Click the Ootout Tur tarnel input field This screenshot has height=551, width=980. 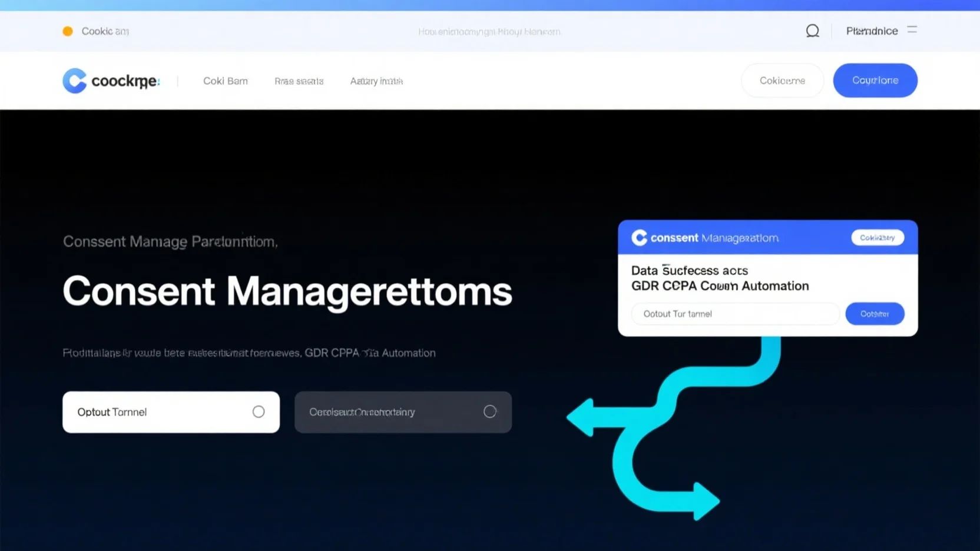tap(735, 314)
